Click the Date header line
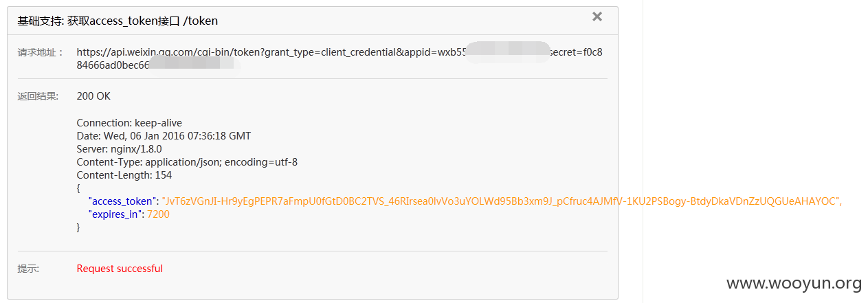This screenshot has width=868, height=303. (164, 136)
